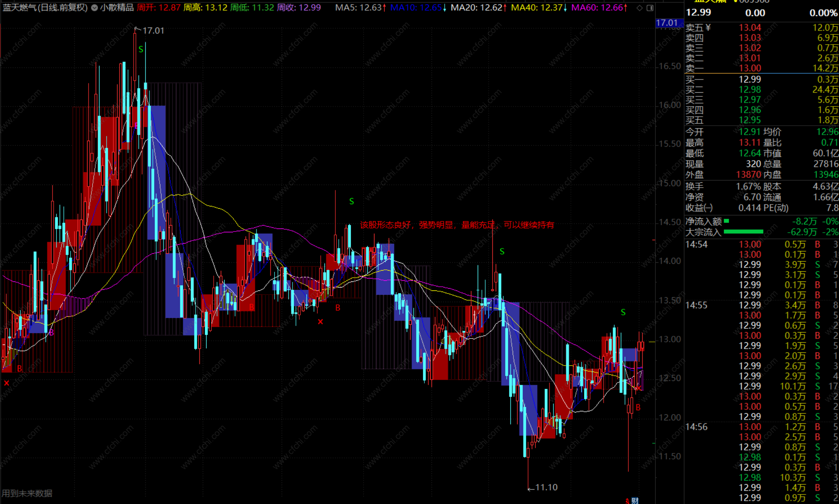Click the red X marker left of B signal mid-chart
Image resolution: width=839 pixels, height=504 pixels.
320,322
